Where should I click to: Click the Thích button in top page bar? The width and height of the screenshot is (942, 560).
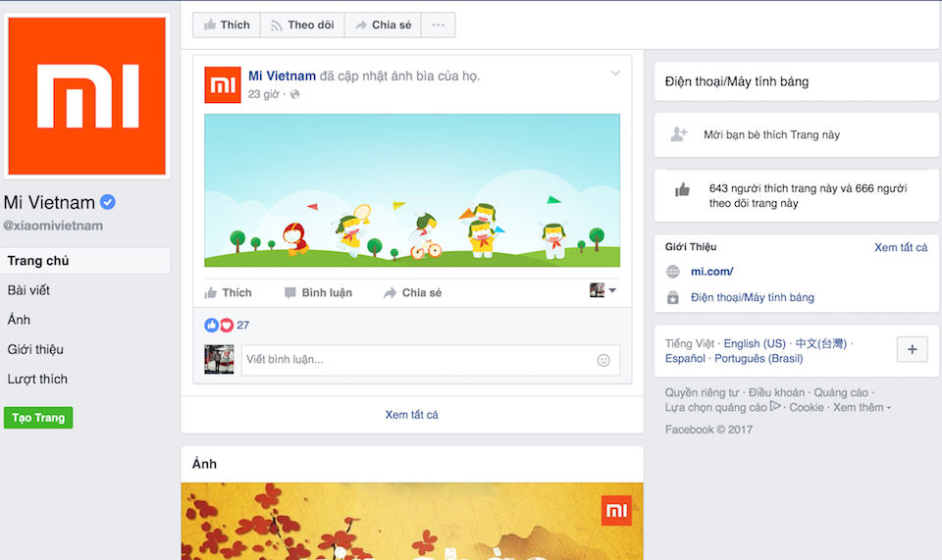(x=227, y=25)
